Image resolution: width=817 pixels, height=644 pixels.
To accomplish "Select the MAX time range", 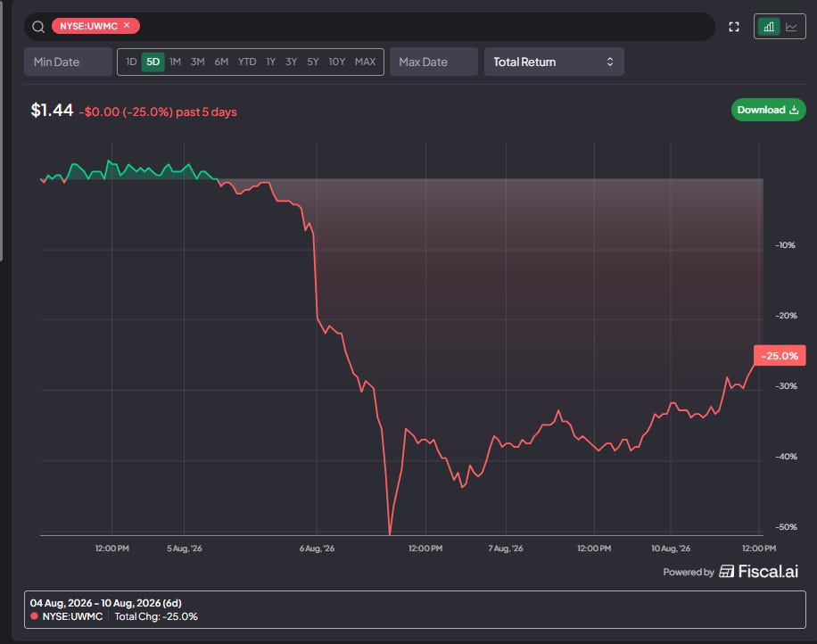I will 366,62.
